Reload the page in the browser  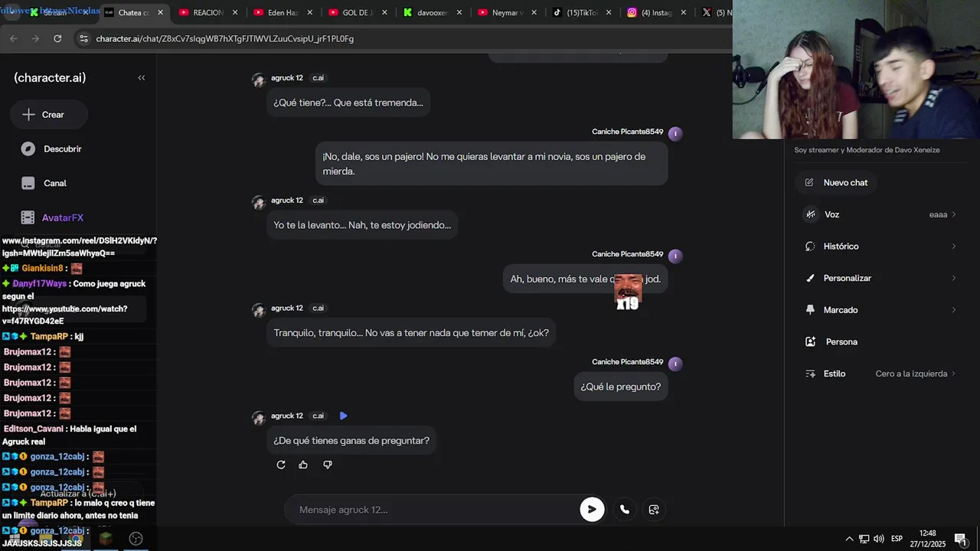57,38
